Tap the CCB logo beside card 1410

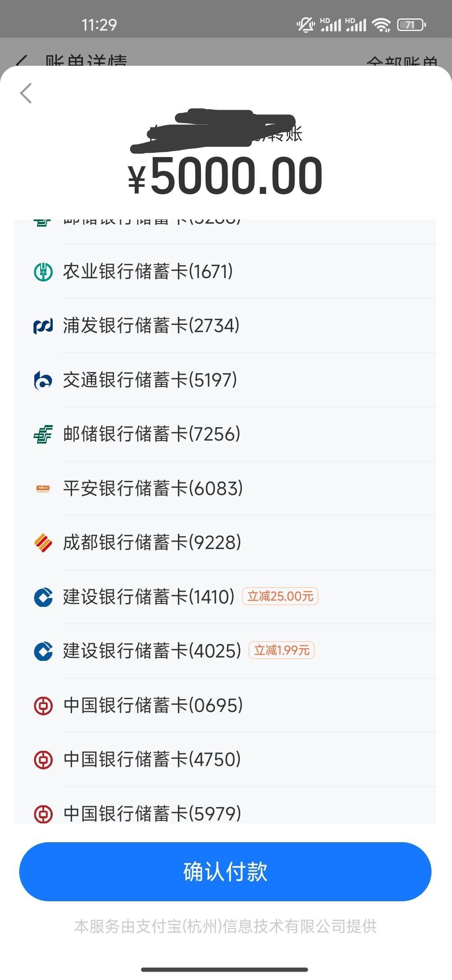[x=43, y=597]
